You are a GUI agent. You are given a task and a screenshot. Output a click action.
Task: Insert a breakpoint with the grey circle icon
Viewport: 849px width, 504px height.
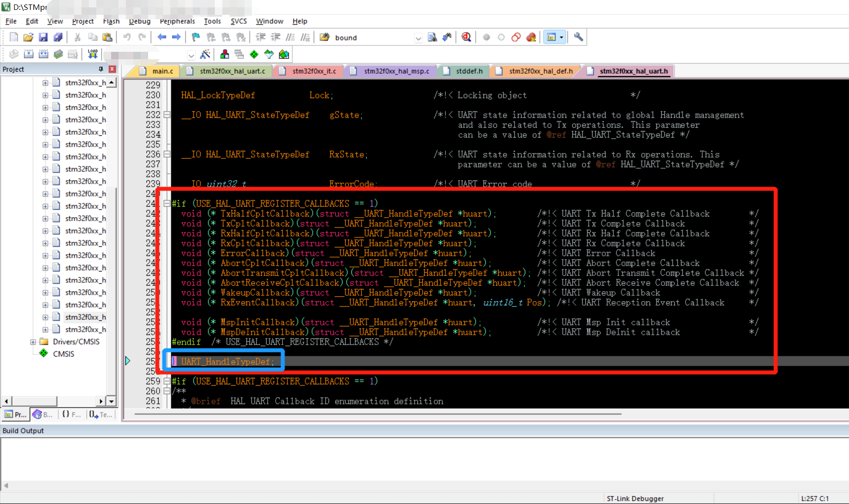pos(486,37)
